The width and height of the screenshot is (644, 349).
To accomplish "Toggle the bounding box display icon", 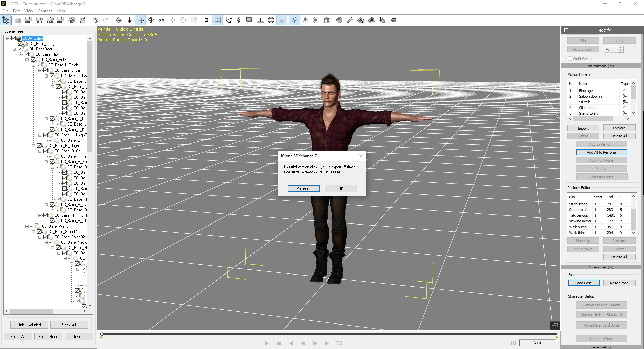I will point(282,20).
